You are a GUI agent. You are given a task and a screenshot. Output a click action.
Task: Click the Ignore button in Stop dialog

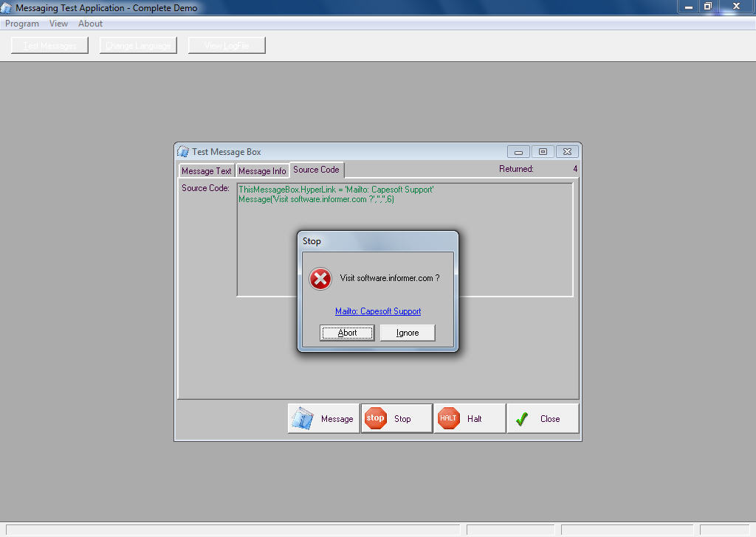tap(408, 333)
